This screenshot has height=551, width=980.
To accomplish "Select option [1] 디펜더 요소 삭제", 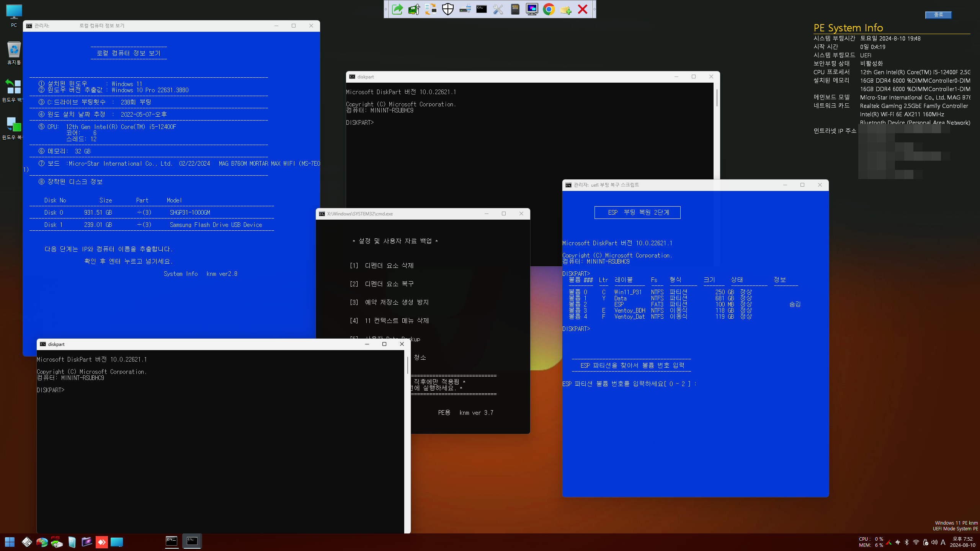I will click(382, 266).
